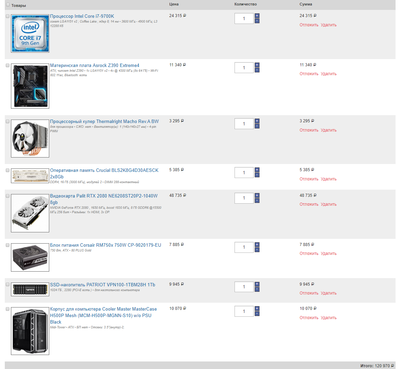Increase quantity of Thermalright Macho cooler

click(257, 121)
